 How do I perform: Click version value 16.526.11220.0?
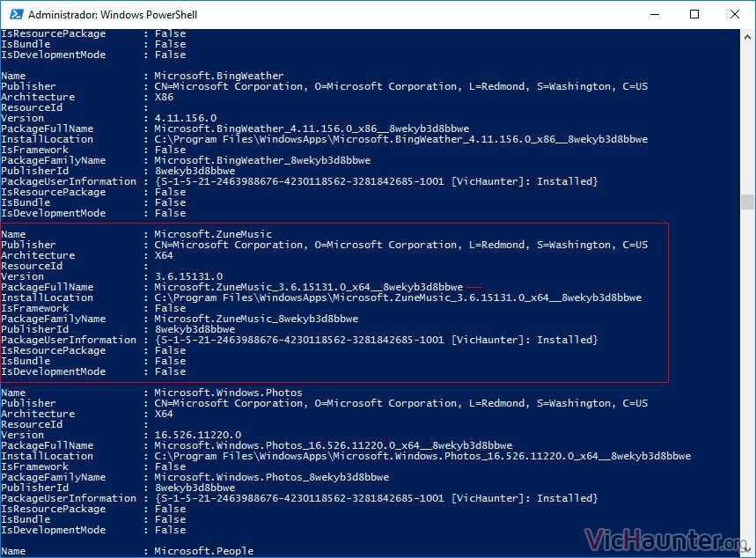[198, 435]
